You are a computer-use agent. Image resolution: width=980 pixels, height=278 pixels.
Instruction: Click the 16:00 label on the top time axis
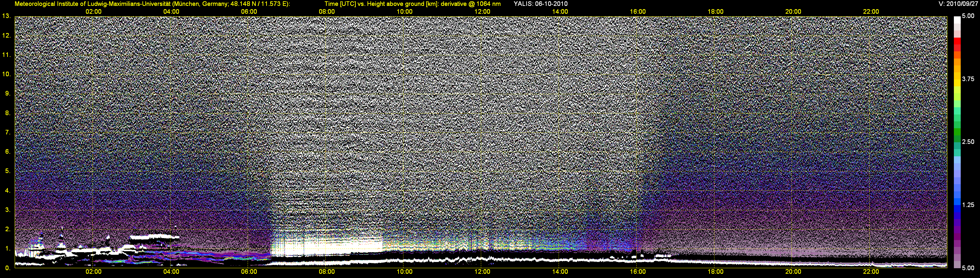(638, 12)
